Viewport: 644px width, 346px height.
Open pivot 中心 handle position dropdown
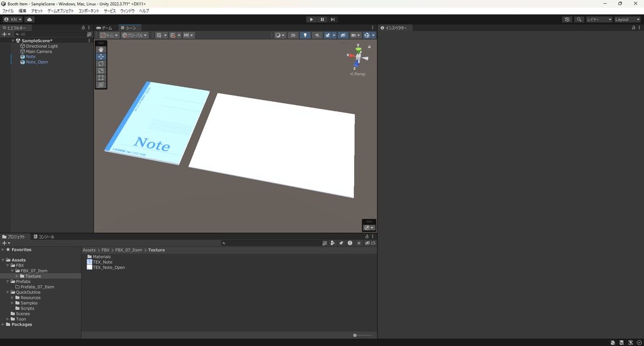pyautogui.click(x=109, y=35)
